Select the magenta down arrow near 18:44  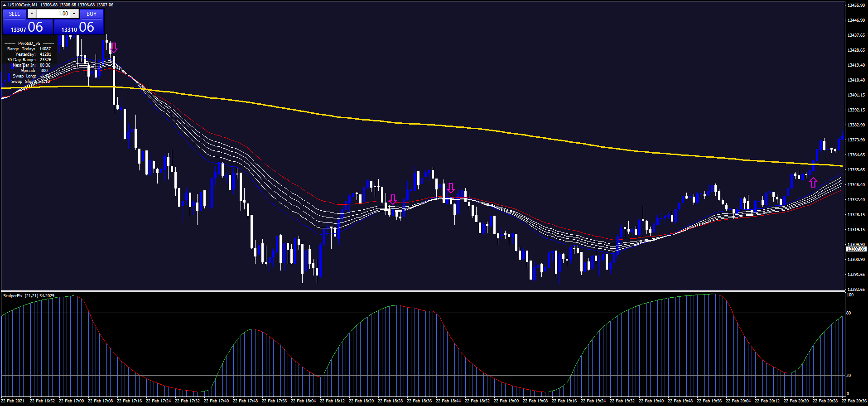[450, 188]
